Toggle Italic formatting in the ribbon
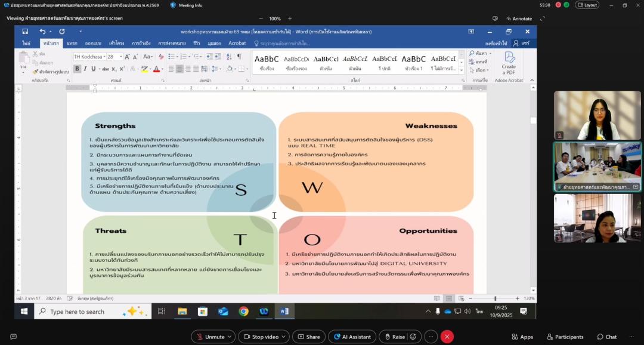This screenshot has width=644, height=345. (85, 69)
